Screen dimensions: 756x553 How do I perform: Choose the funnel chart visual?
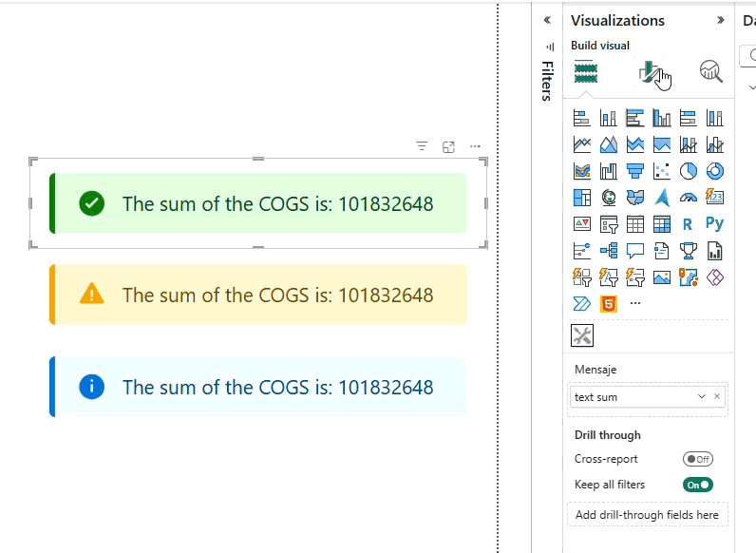coord(635,171)
